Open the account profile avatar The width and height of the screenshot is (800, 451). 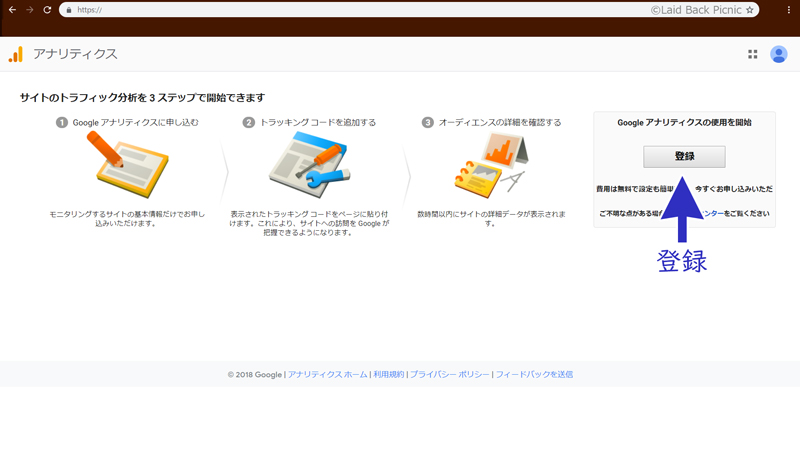click(x=779, y=54)
